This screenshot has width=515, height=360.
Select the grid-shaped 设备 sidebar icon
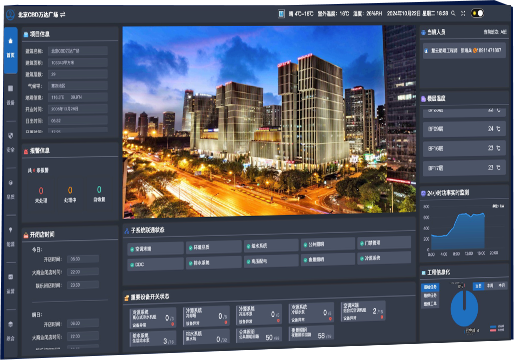[11, 88]
